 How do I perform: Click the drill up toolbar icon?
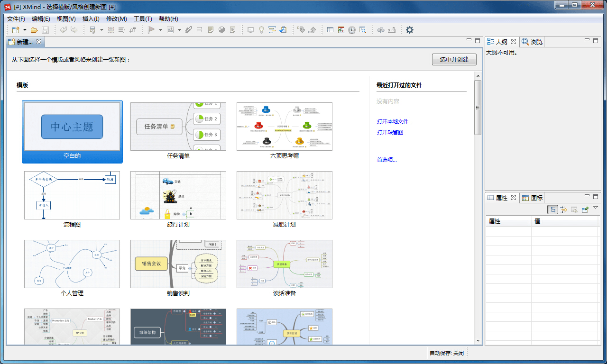point(312,30)
